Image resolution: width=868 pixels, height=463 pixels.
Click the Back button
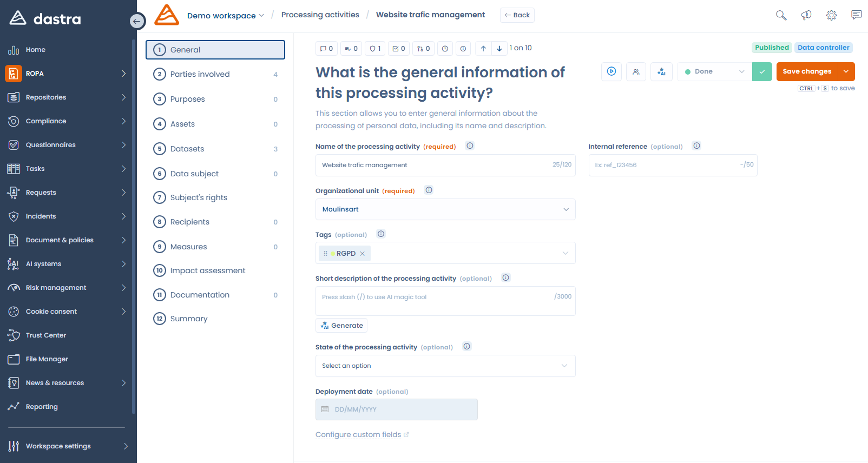[517, 15]
